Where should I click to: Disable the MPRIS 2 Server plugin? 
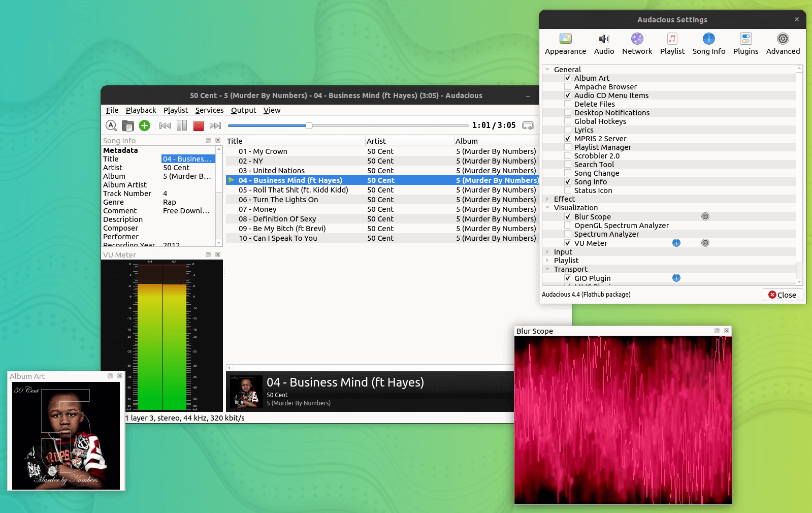pyautogui.click(x=568, y=139)
